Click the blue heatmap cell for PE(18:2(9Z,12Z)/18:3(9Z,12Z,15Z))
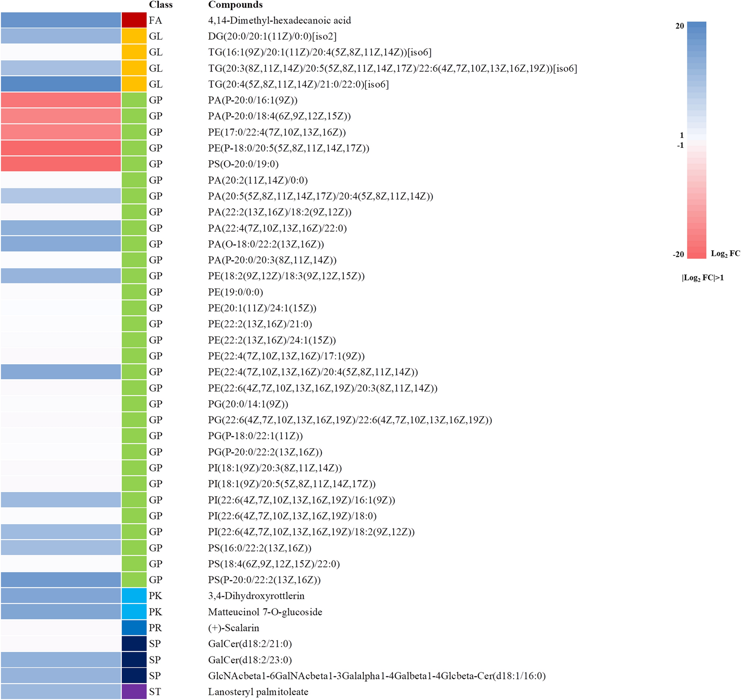 coord(61,275)
